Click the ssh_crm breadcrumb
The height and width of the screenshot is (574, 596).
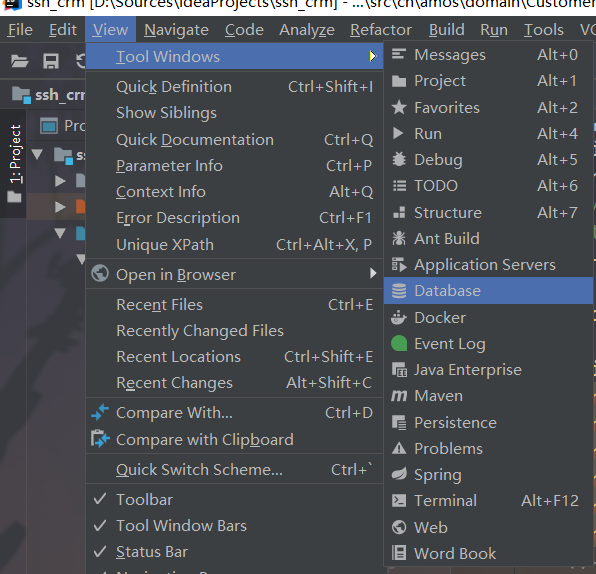click(x=49, y=94)
